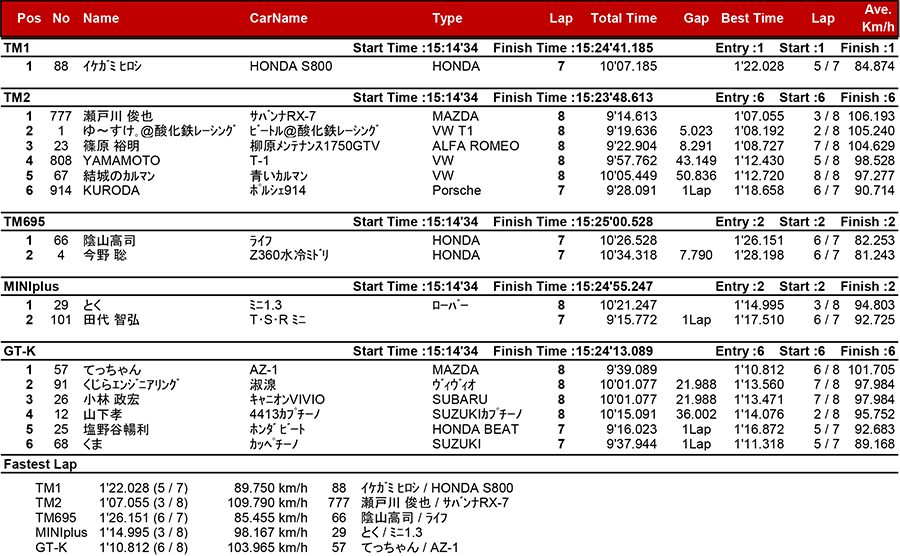Click the 'Best Time' column header

point(752,18)
